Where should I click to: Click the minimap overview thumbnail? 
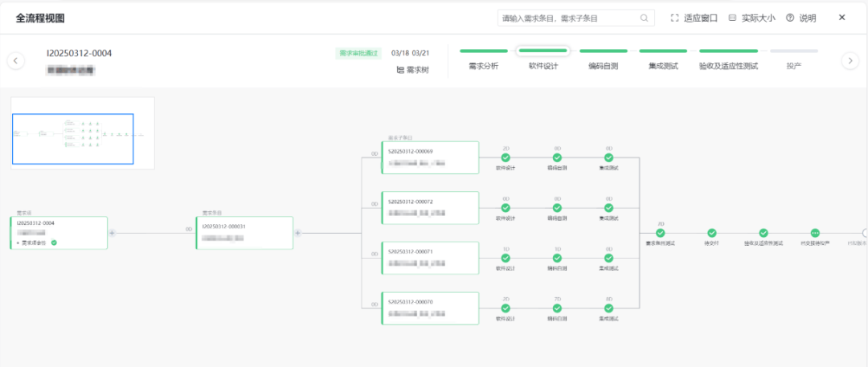pos(83,133)
